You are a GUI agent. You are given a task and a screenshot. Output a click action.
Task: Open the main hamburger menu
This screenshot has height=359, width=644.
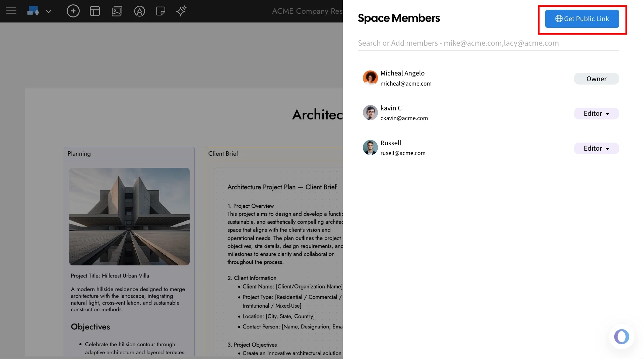11,11
